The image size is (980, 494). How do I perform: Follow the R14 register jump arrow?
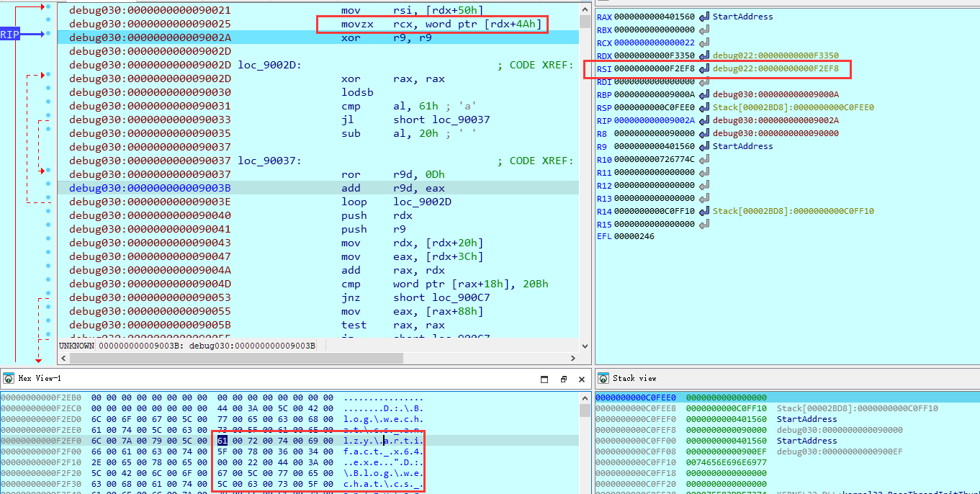coord(704,211)
